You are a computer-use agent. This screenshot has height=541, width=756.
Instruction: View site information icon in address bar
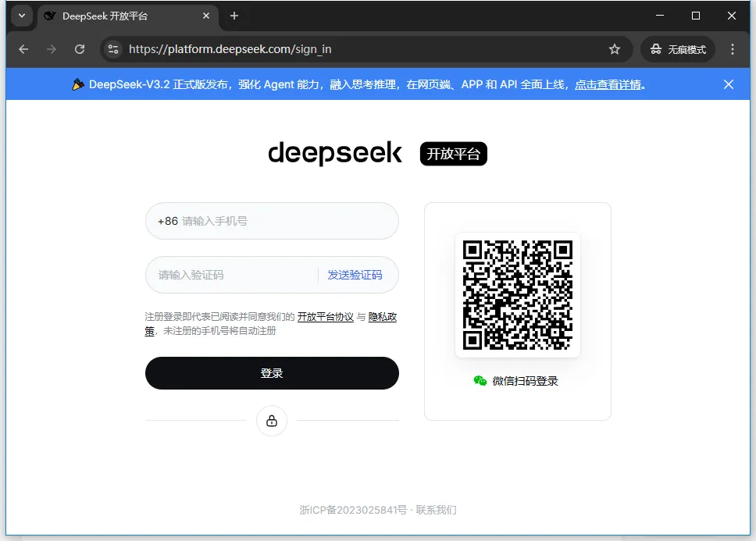113,49
